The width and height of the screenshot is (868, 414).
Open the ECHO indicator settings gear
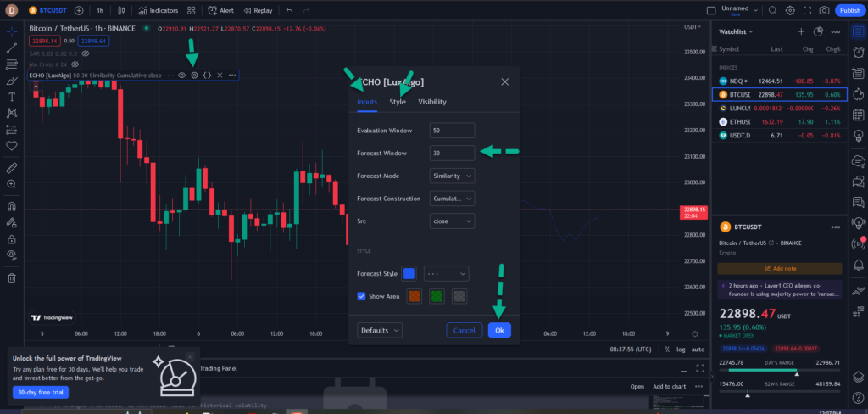(x=194, y=75)
